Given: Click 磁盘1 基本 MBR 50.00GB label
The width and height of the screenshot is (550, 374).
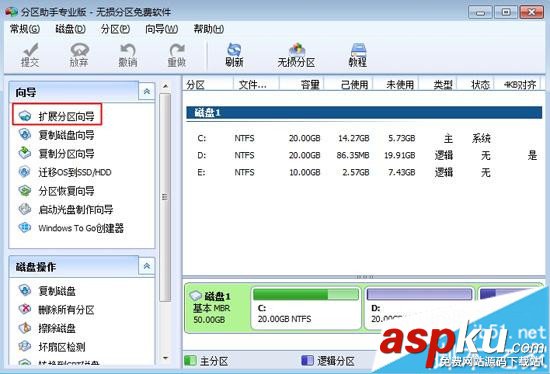Looking at the screenshot, I should point(212,308).
